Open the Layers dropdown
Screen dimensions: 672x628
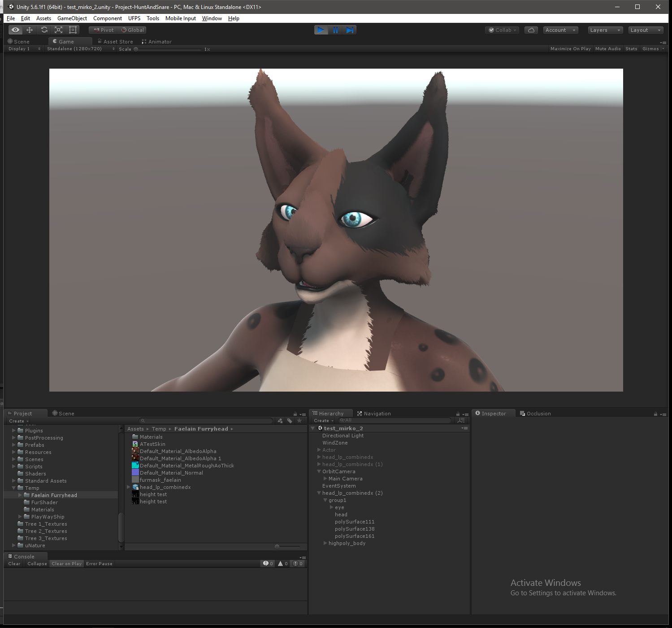coord(605,30)
